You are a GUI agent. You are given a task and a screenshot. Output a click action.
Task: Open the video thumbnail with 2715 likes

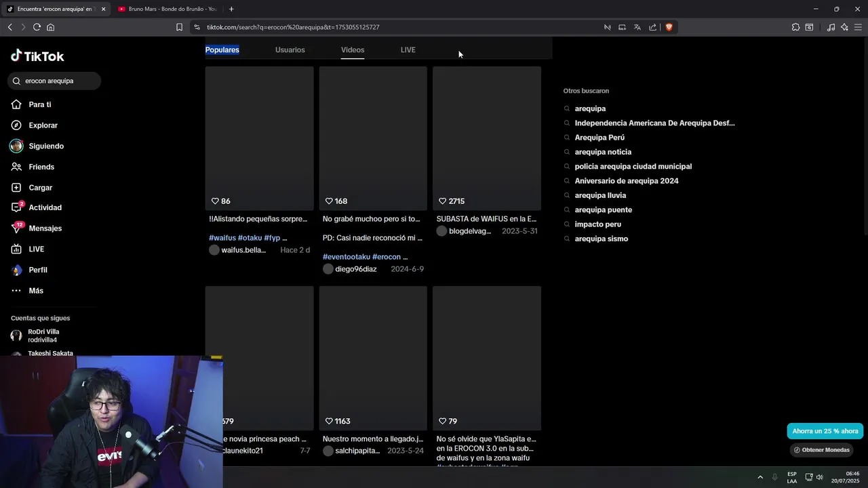pyautogui.click(x=487, y=138)
